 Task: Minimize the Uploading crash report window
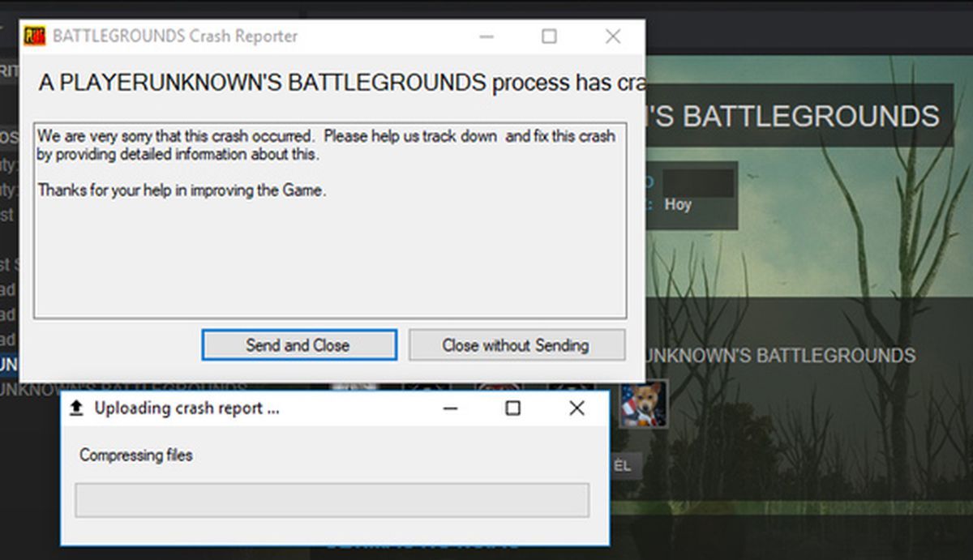tap(452, 408)
